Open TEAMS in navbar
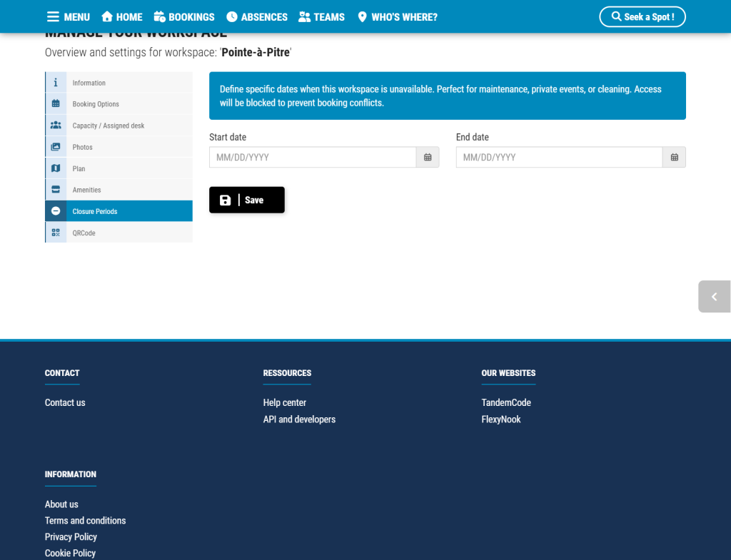 pos(329,17)
